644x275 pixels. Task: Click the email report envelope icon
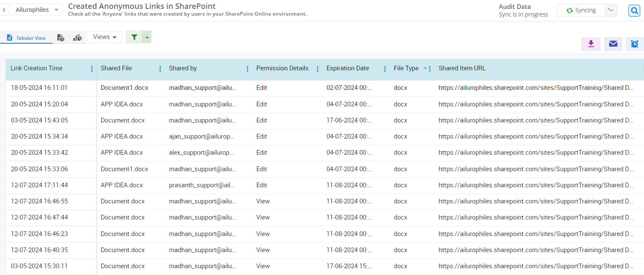coord(613,44)
